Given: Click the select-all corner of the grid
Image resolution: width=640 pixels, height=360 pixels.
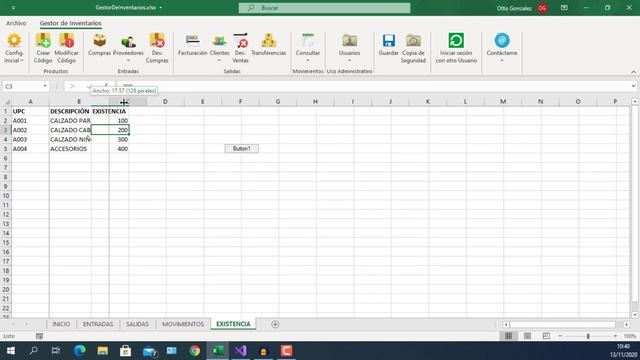Looking at the screenshot, I should pyautogui.click(x=6, y=102).
